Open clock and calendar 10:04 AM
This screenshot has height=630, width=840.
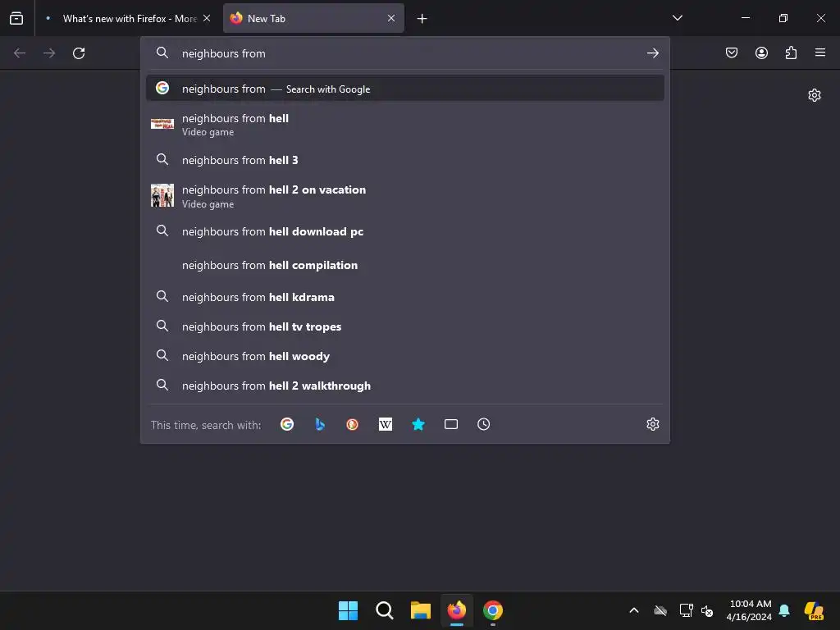click(750, 610)
